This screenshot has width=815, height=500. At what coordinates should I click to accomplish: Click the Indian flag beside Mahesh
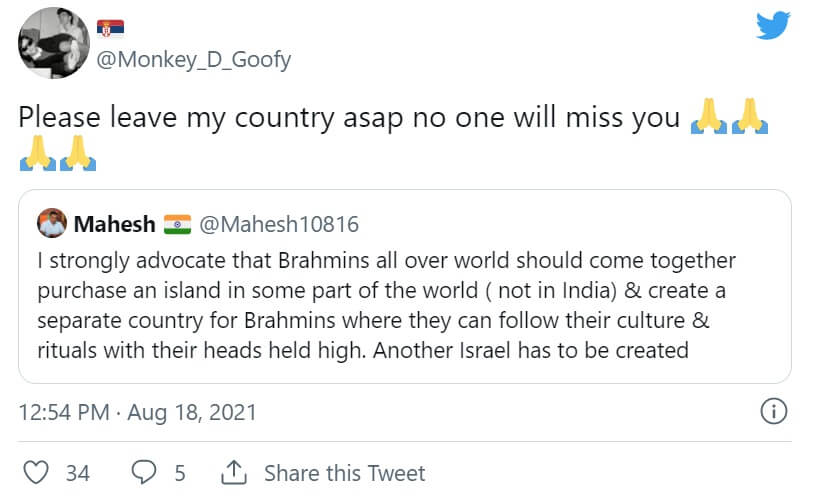[176, 224]
